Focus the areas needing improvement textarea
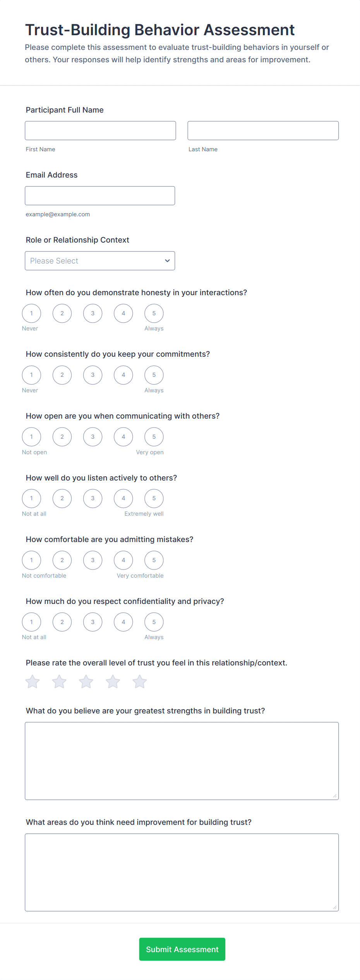Viewport: 360px width, 980px height. [182, 872]
